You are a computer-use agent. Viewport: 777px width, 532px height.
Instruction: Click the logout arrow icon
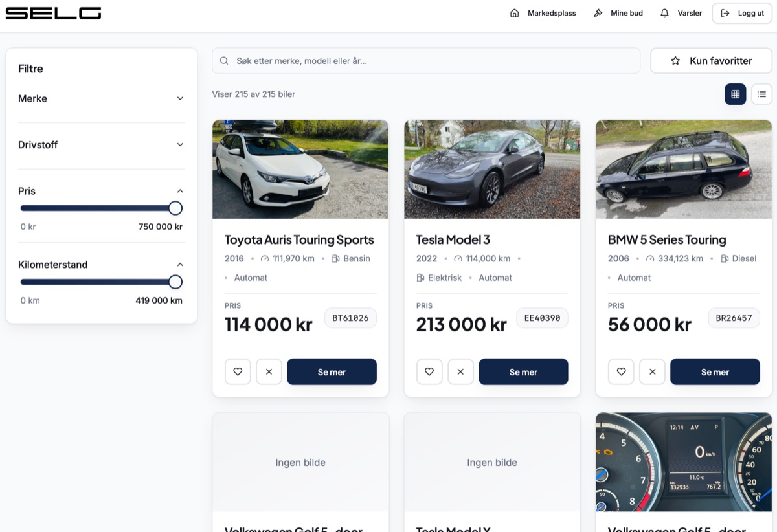click(x=725, y=13)
